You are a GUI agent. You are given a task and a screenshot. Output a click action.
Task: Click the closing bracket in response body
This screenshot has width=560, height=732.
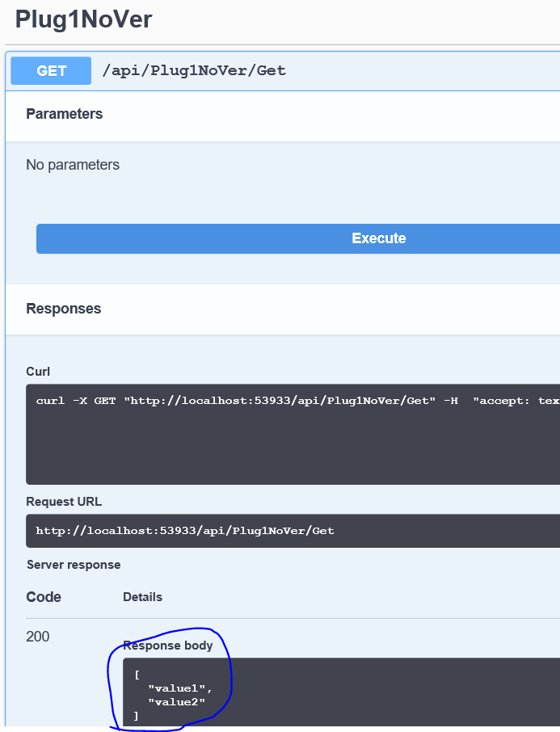137,716
